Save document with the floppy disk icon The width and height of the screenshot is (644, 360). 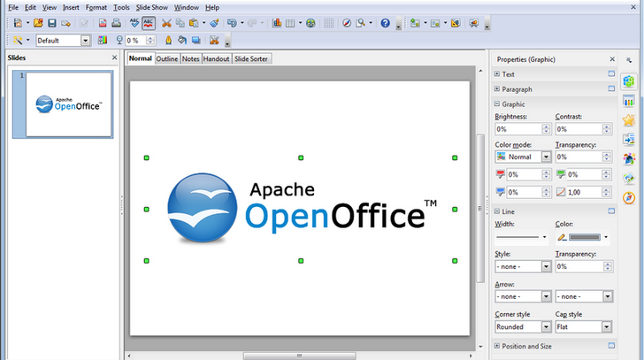(x=51, y=23)
